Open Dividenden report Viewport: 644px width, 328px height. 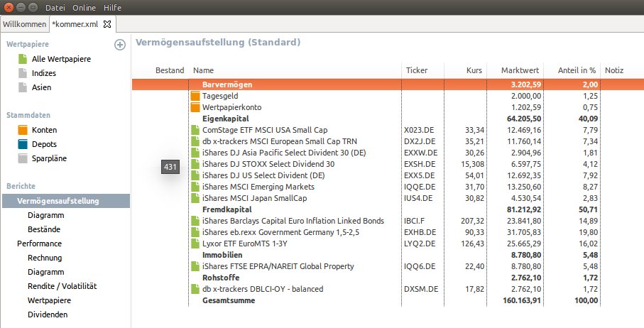coord(48,315)
